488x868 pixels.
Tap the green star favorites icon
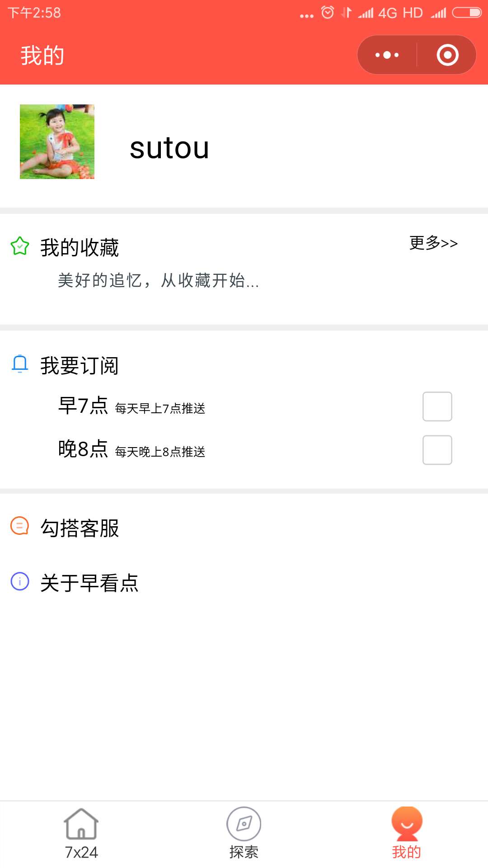[20, 246]
